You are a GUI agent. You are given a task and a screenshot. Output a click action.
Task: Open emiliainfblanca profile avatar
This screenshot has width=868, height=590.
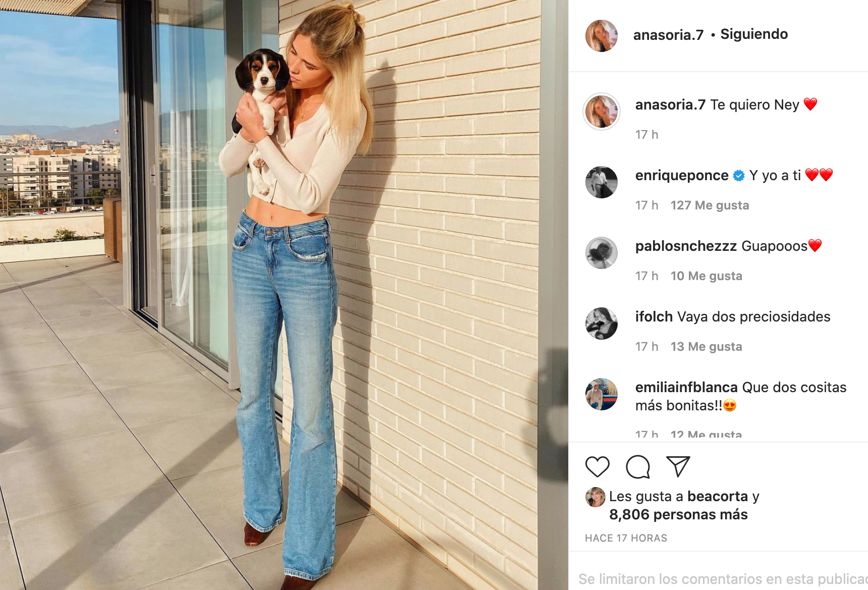click(x=601, y=394)
